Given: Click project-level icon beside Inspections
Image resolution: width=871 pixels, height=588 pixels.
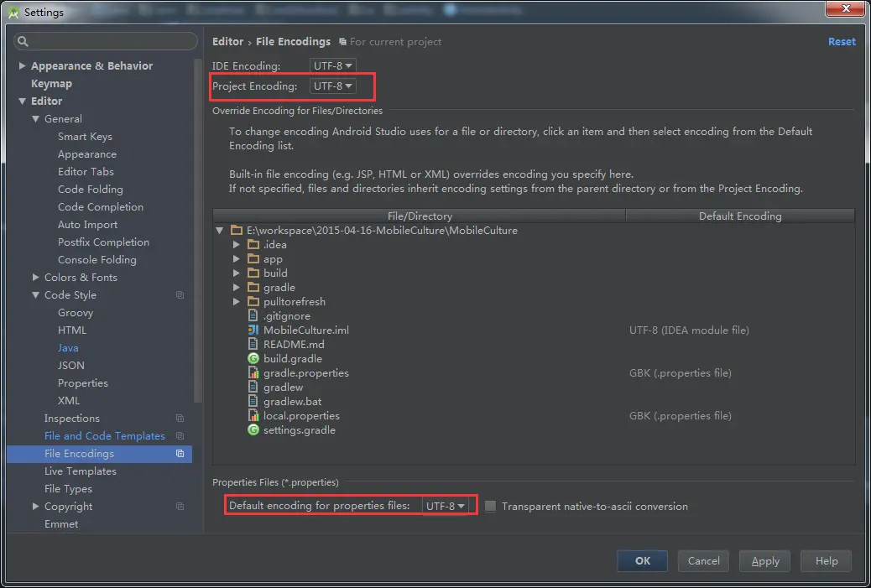Looking at the screenshot, I should coord(180,418).
